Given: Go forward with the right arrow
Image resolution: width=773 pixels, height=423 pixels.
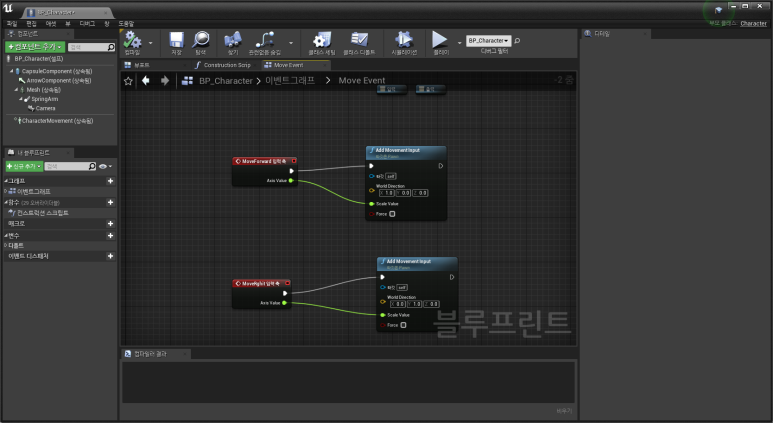Looking at the screenshot, I should tap(165, 80).
